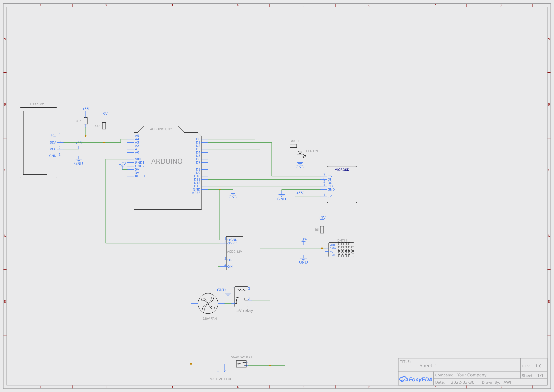Viewport: 554px width, 392px height.
Task: Click the LCD 1602 display component
Action: coord(39,142)
